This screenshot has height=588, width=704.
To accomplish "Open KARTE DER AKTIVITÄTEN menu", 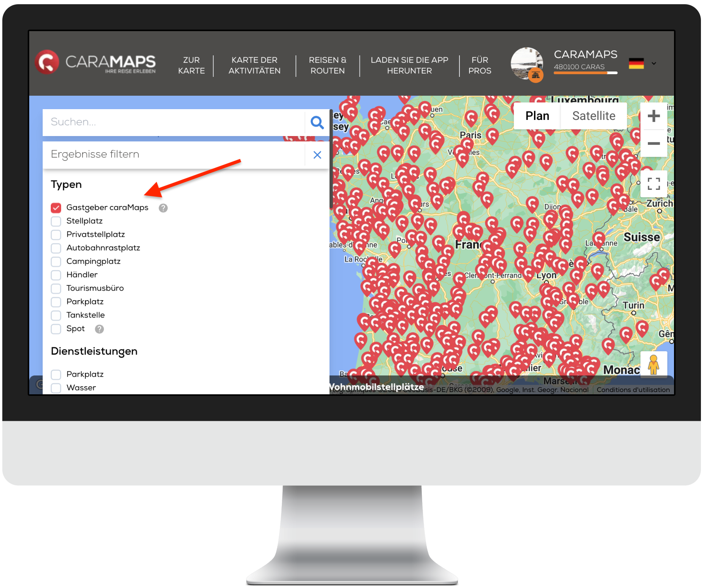I will [255, 65].
